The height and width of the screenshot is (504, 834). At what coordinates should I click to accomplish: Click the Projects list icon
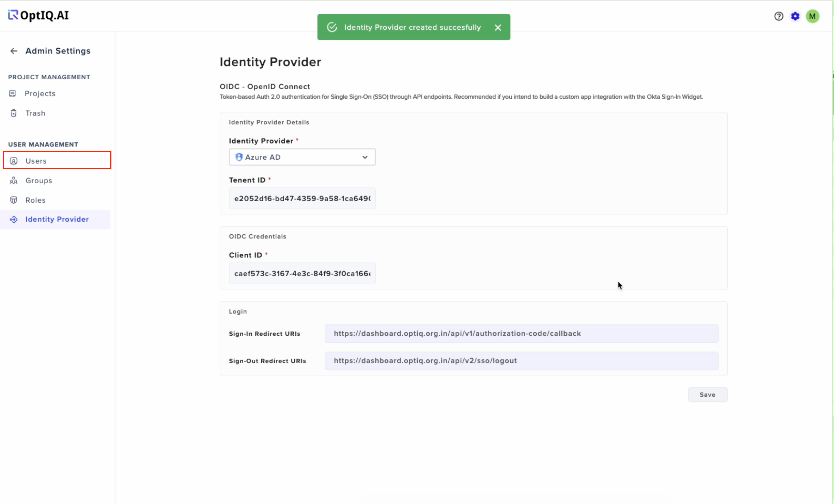(13, 93)
